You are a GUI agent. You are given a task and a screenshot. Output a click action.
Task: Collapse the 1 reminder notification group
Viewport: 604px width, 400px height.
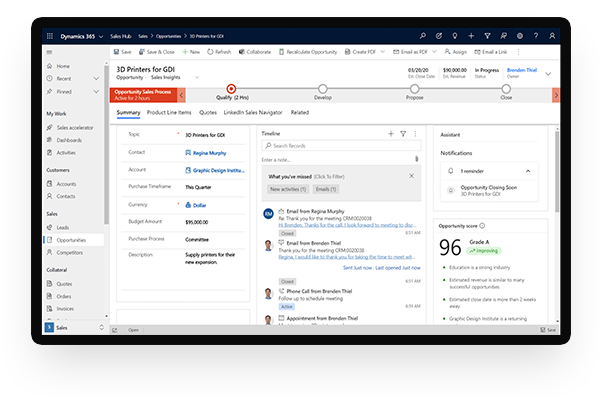point(528,171)
